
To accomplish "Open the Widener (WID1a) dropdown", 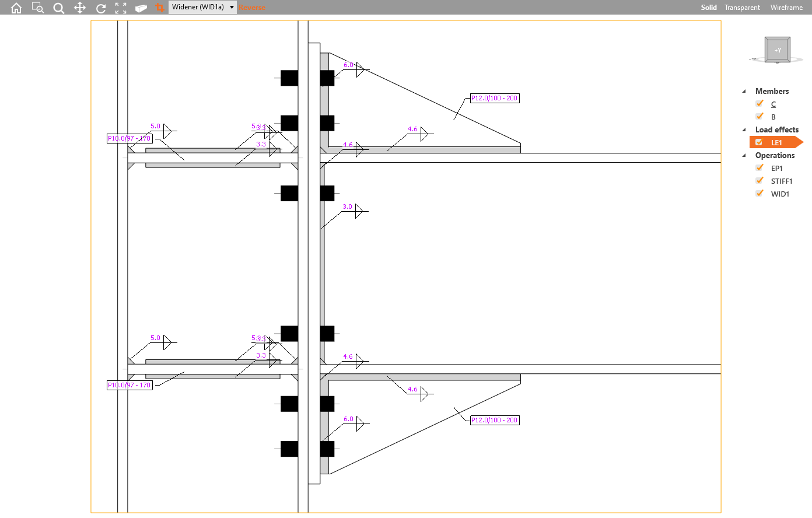I will pyautogui.click(x=230, y=8).
